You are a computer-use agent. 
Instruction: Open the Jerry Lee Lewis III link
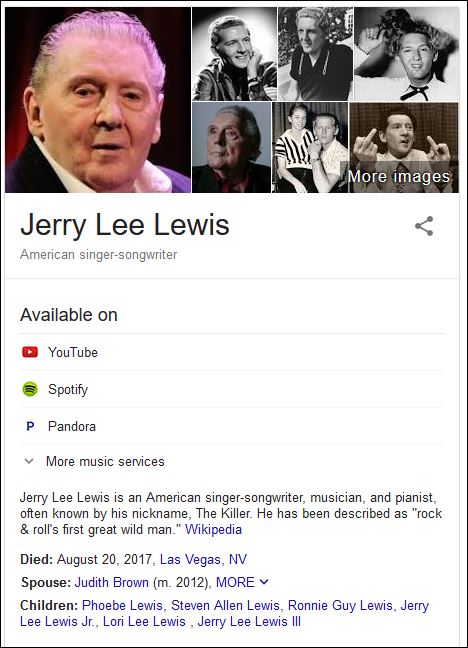click(x=249, y=622)
